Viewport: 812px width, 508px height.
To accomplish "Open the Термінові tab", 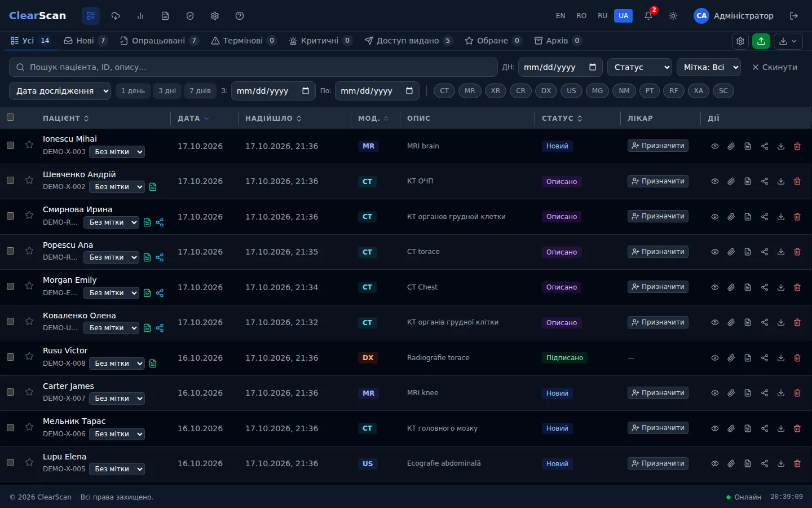I will [243, 41].
